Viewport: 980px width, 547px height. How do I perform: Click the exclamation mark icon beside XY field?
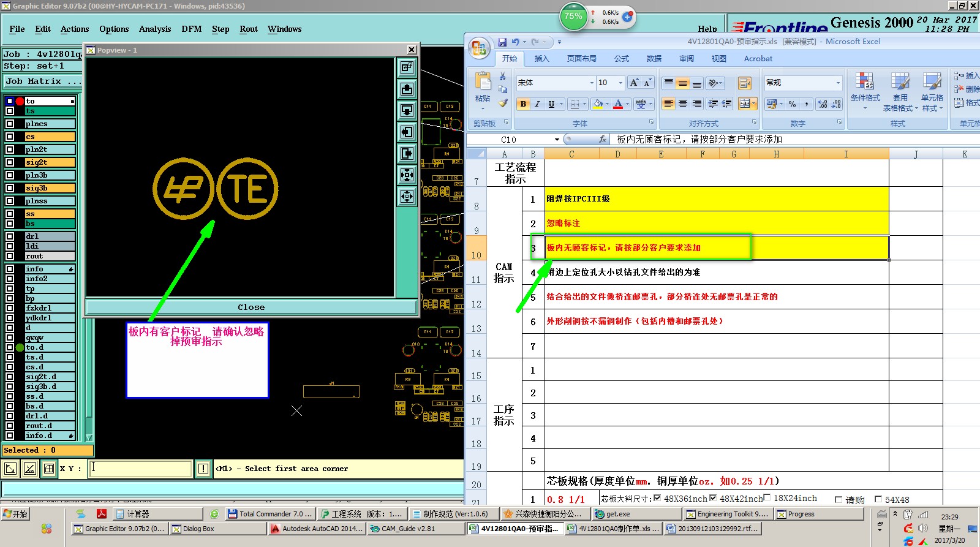[203, 469]
